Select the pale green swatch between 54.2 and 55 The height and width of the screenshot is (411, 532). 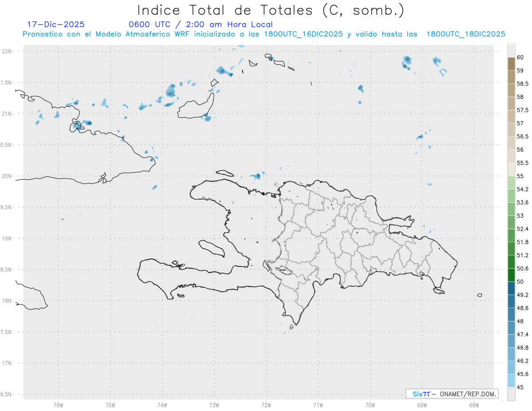pos(511,183)
